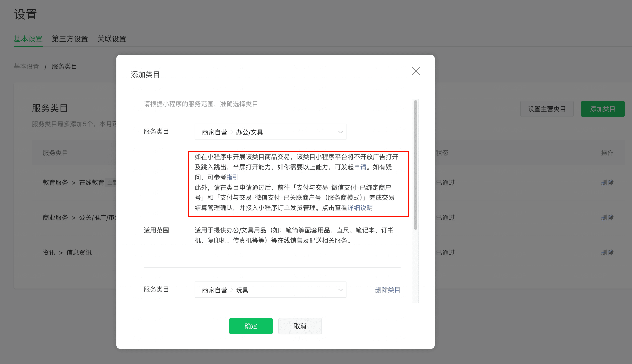Open the 指引 guide link
The width and height of the screenshot is (632, 364).
coord(233,177)
